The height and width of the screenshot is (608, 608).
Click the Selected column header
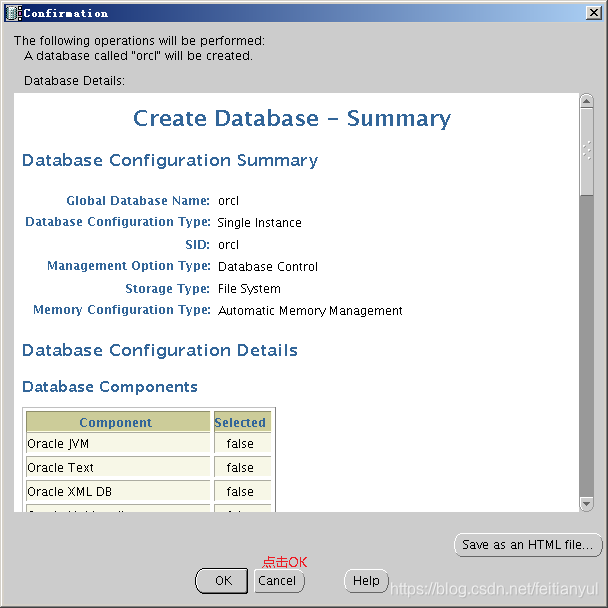tap(242, 422)
